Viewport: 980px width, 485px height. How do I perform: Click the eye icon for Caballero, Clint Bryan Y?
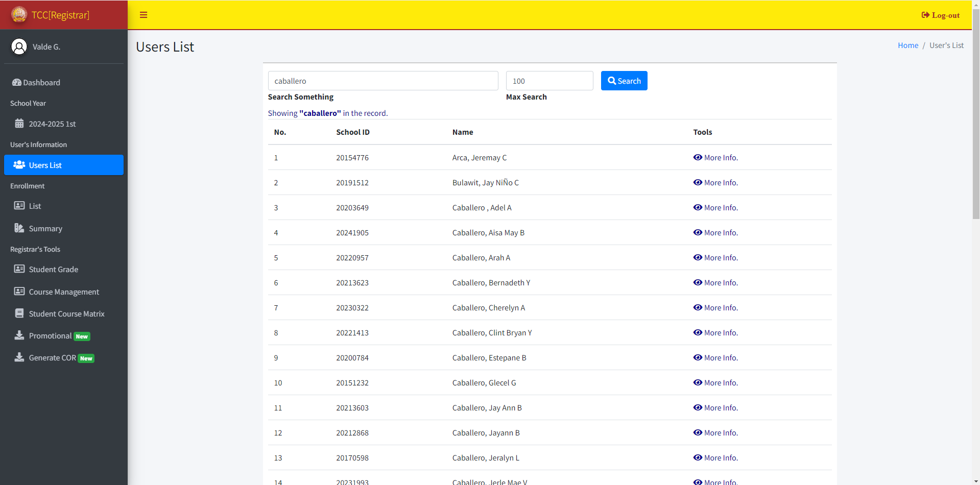pos(698,332)
